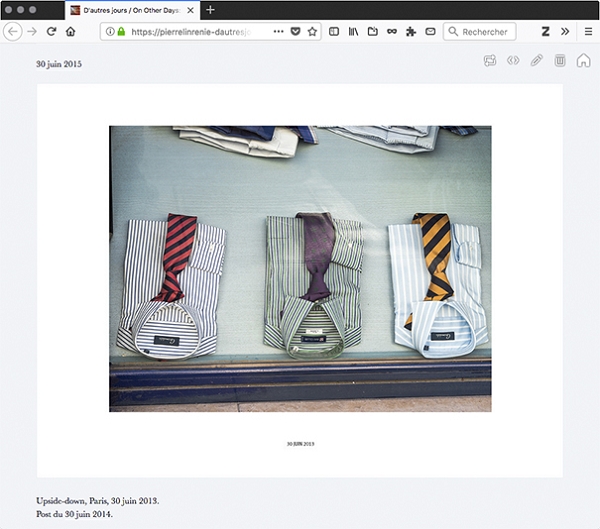Image resolution: width=600 pixels, height=529 pixels.
Task: Click the code brackets icon
Action: point(513,61)
